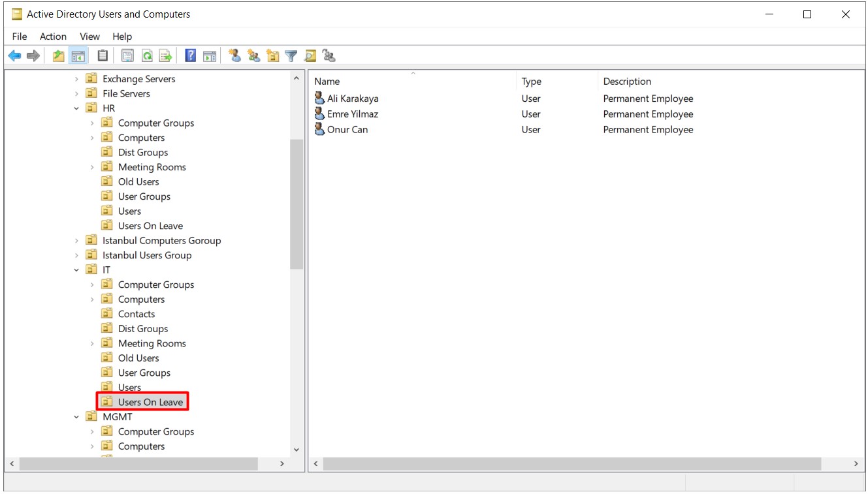The height and width of the screenshot is (494, 868).
Task: Select Users On Leave under HR
Action: (x=150, y=226)
